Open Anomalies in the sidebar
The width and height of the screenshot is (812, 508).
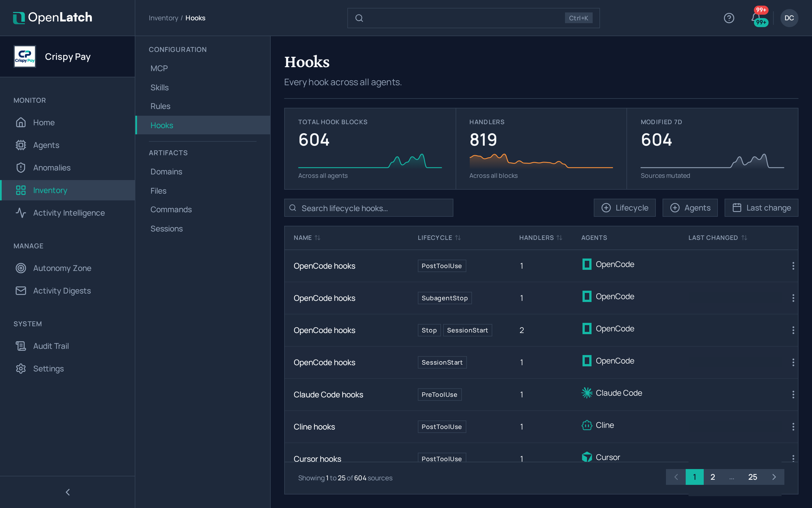[x=67, y=167]
